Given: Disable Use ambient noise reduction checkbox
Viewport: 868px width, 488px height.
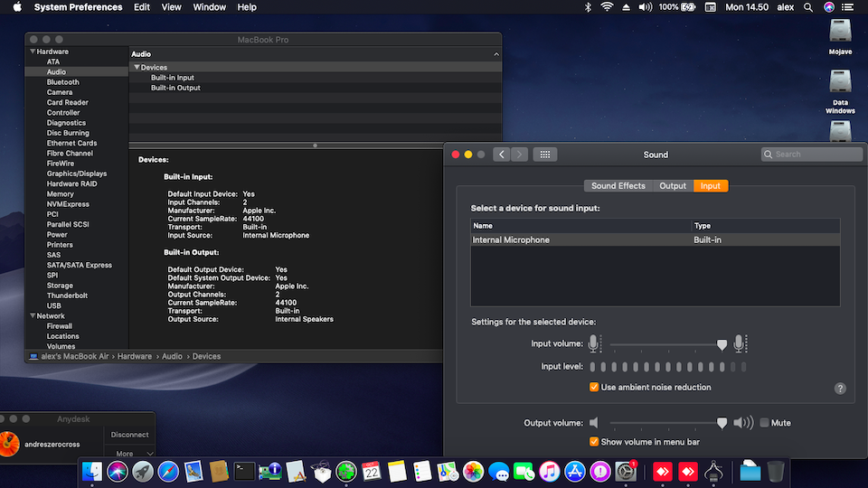Looking at the screenshot, I should 594,387.
